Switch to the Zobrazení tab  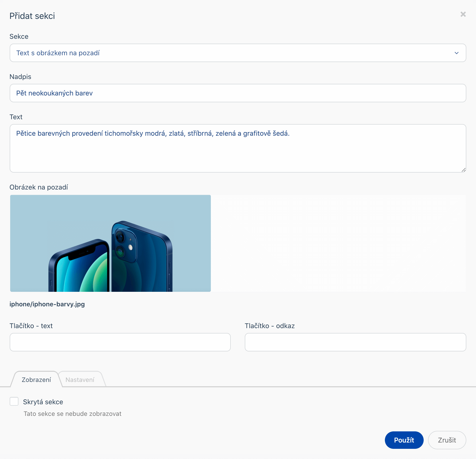pos(36,380)
